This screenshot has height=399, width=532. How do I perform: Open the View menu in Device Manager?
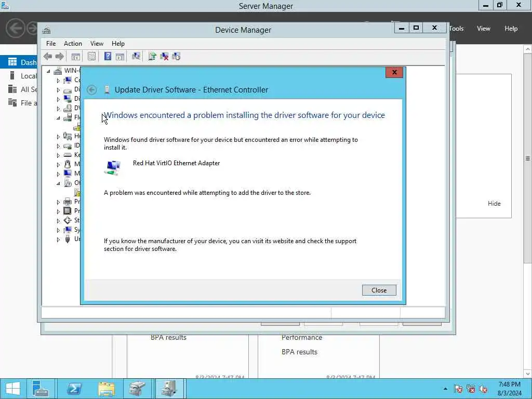97,44
